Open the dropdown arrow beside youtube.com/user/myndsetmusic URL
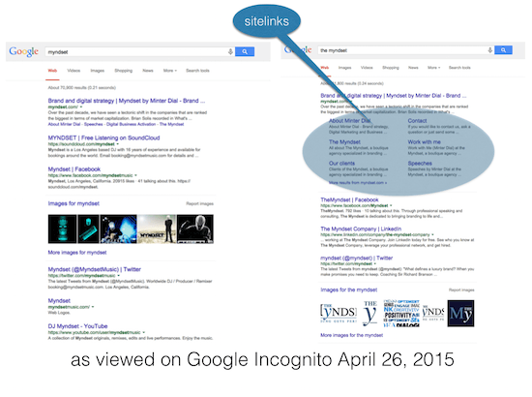This screenshot has width=532, height=397. coord(143,332)
